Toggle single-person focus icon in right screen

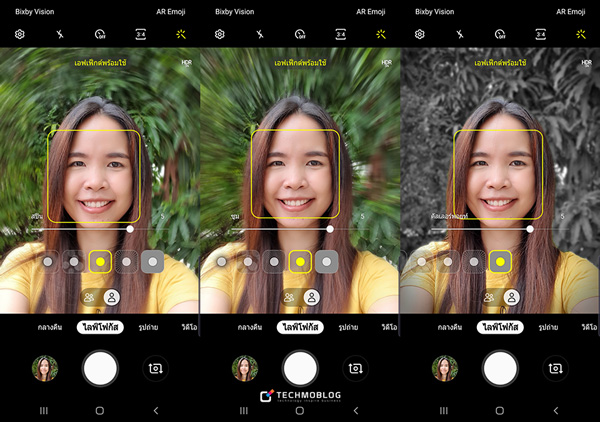[512, 297]
